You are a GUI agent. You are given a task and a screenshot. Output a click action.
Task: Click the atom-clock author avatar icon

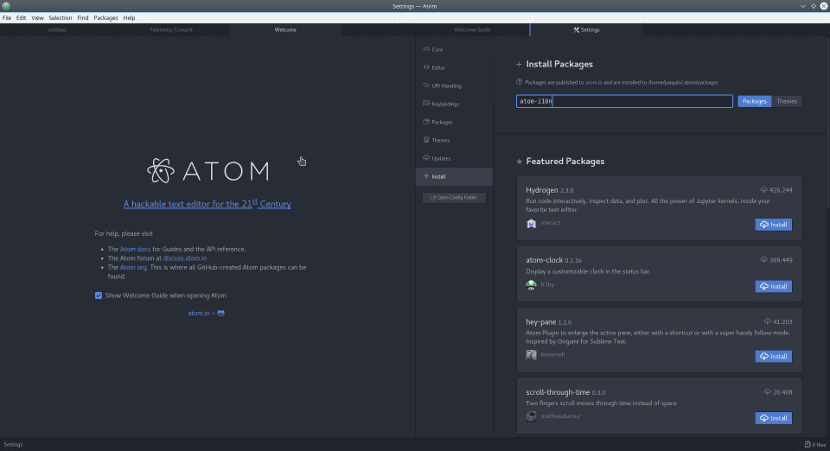click(x=531, y=285)
